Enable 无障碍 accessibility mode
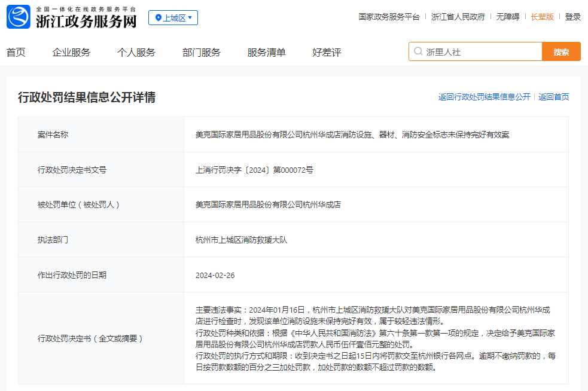 (x=508, y=17)
